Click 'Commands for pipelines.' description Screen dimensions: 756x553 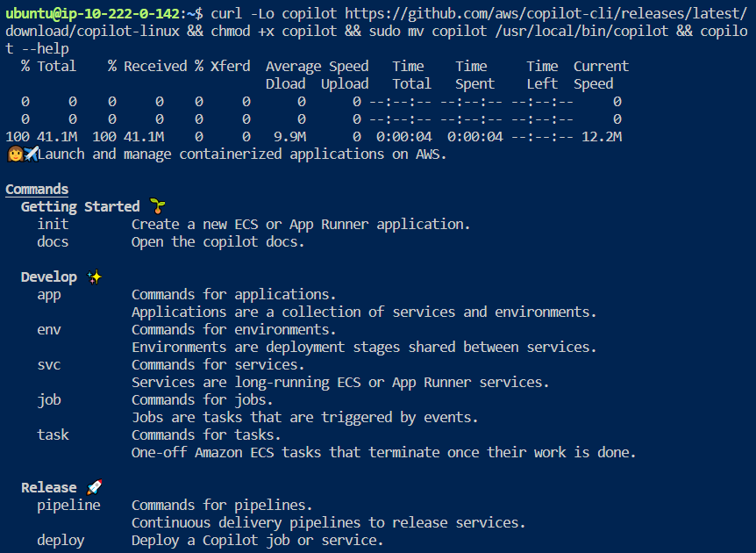click(x=222, y=506)
